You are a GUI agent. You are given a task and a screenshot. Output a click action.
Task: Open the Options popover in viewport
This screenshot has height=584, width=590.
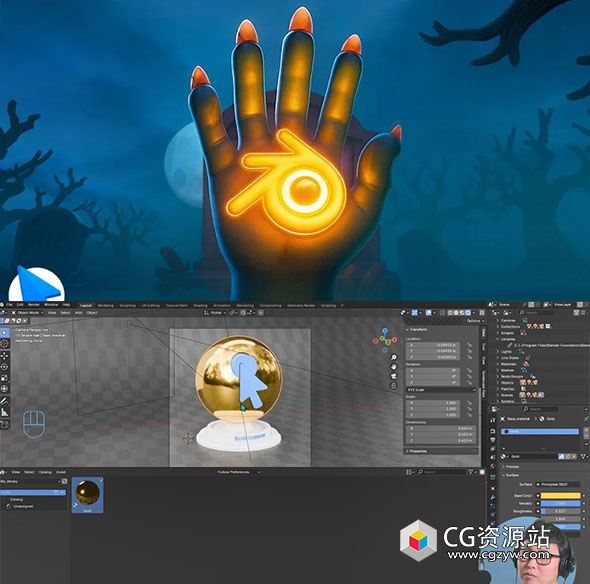click(475, 321)
